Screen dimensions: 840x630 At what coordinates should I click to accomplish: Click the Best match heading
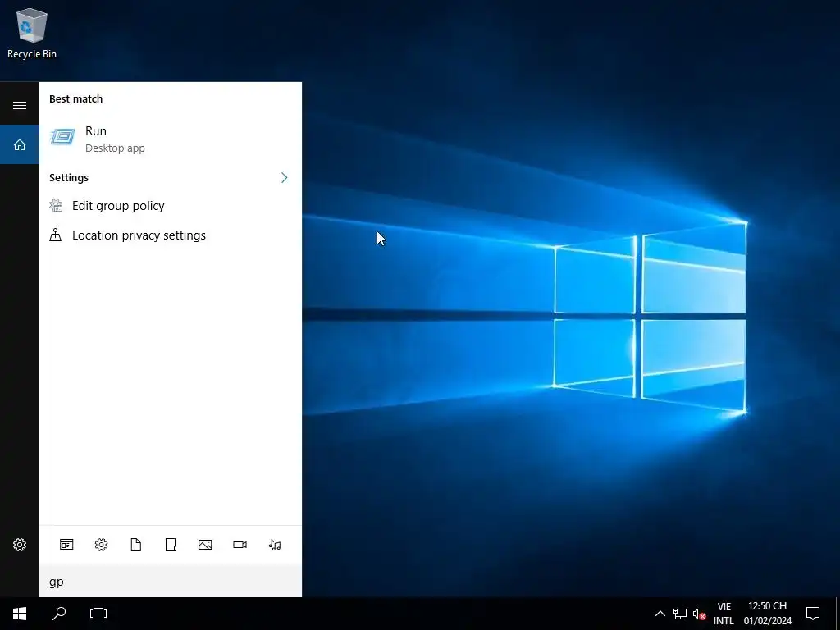75,98
